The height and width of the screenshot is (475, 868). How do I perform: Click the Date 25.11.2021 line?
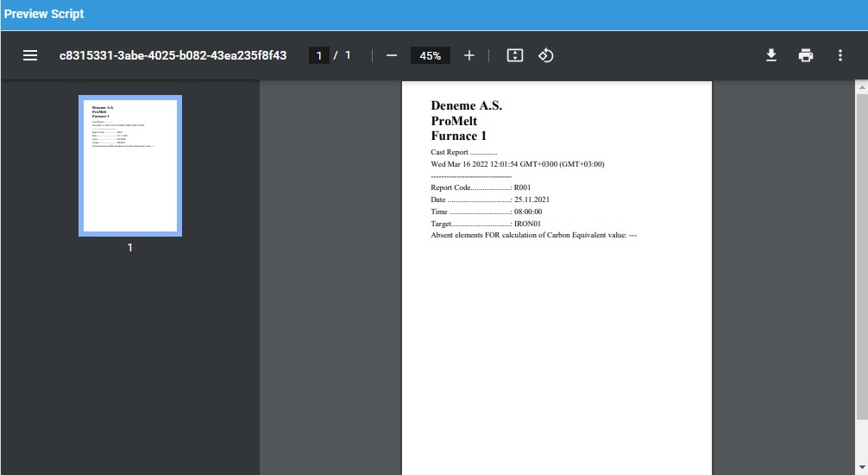click(490, 199)
